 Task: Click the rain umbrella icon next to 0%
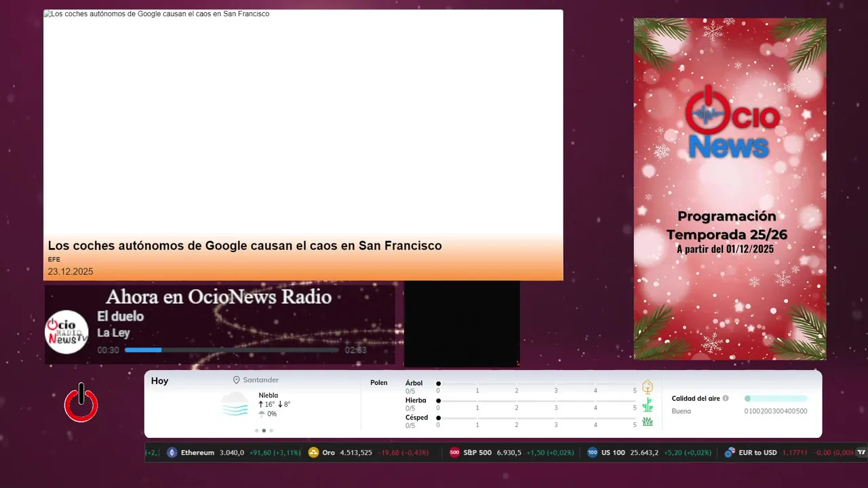[x=262, y=414]
